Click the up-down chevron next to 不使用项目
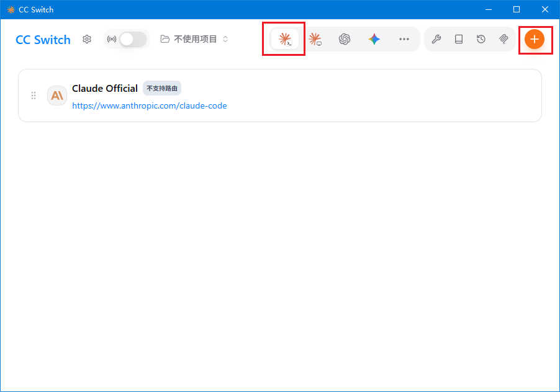 [x=225, y=39]
